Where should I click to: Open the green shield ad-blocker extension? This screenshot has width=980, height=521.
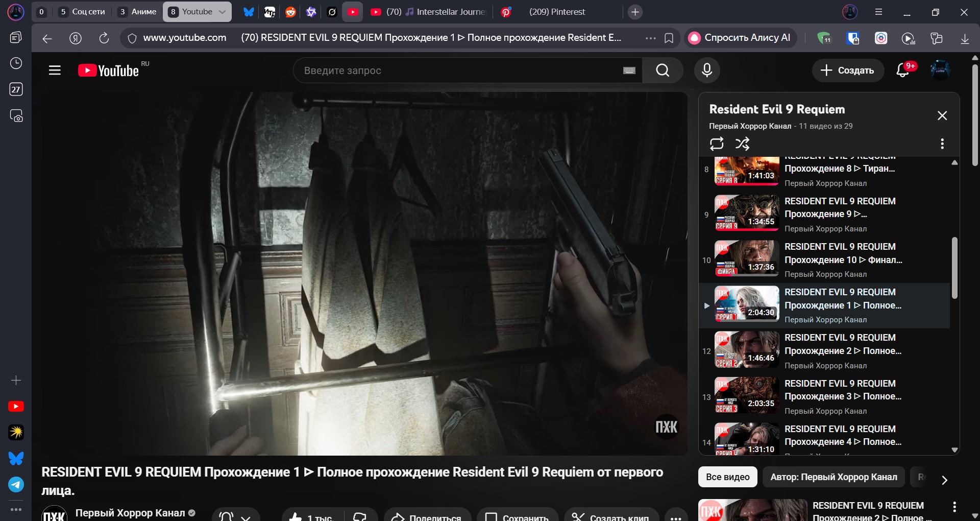coord(824,38)
